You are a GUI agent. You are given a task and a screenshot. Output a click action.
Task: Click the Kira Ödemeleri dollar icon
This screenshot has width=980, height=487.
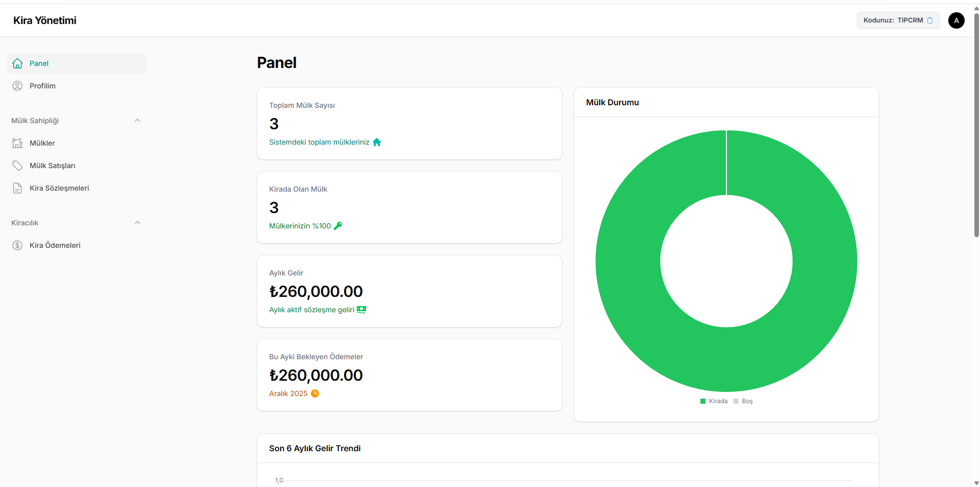[17, 245]
